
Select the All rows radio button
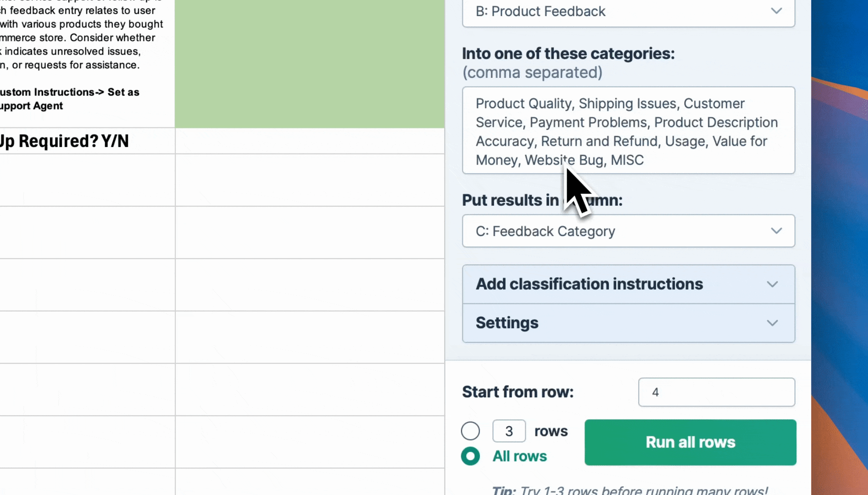click(x=470, y=456)
